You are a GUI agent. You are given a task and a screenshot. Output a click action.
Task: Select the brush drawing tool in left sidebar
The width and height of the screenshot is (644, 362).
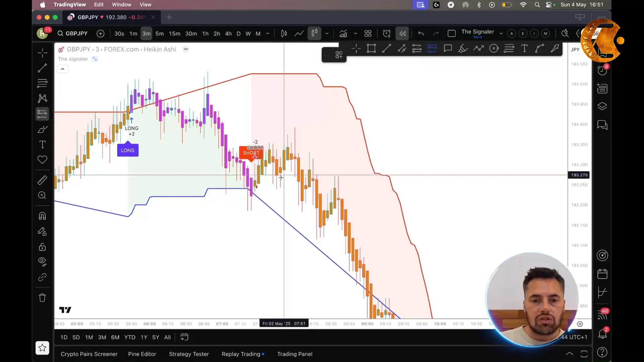[x=42, y=129]
